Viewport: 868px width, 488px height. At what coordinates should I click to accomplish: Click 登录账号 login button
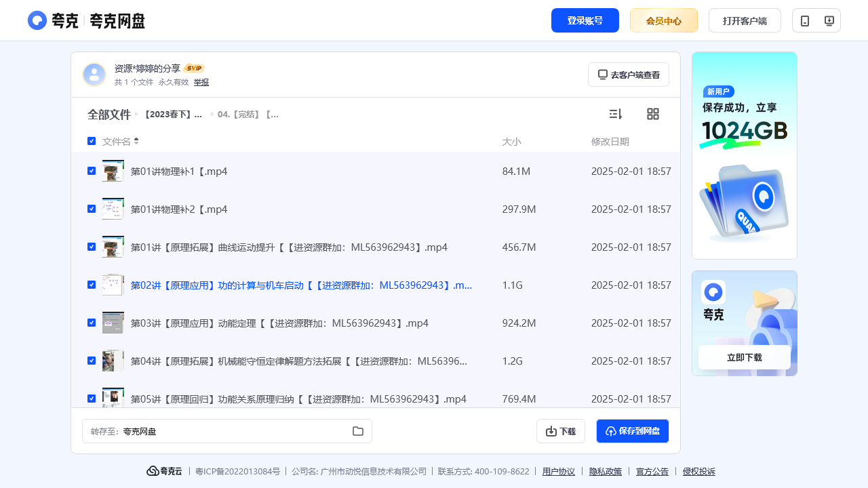[585, 20]
